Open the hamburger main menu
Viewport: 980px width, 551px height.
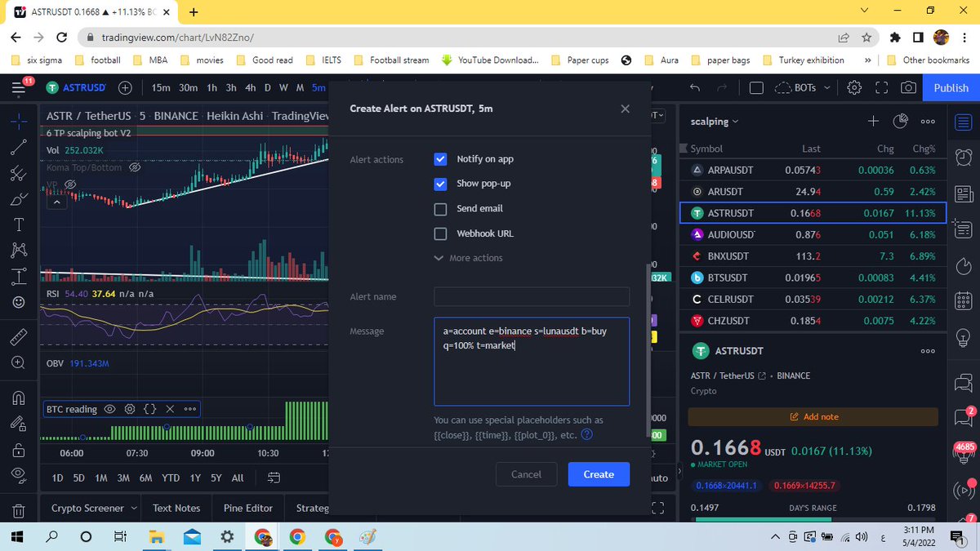pyautogui.click(x=20, y=87)
